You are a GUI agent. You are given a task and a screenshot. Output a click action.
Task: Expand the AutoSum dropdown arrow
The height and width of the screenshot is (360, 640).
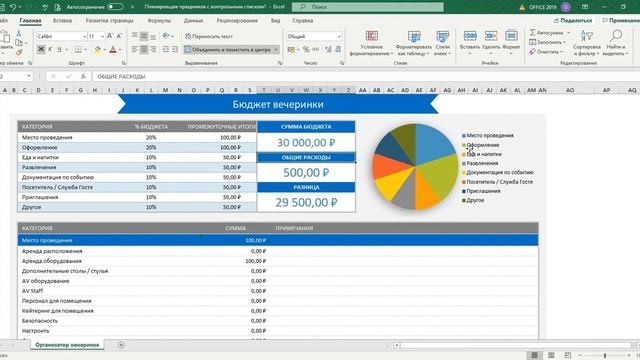coord(568,32)
